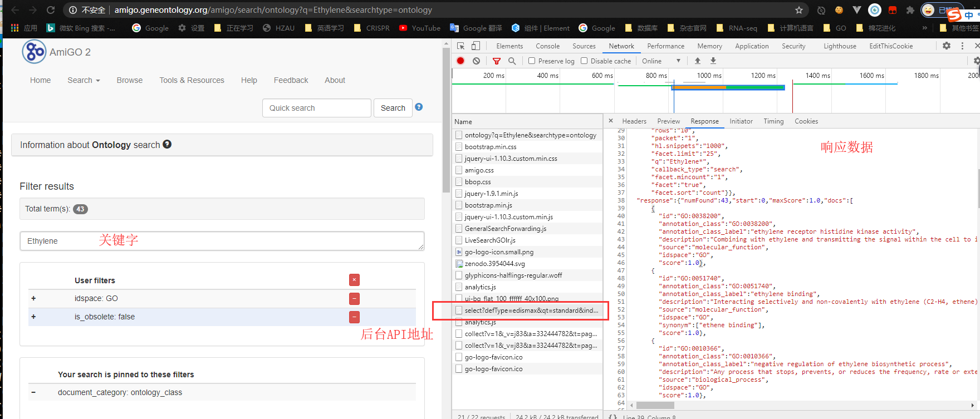
Task: Open the Online throttling dropdown
Action: (x=661, y=61)
